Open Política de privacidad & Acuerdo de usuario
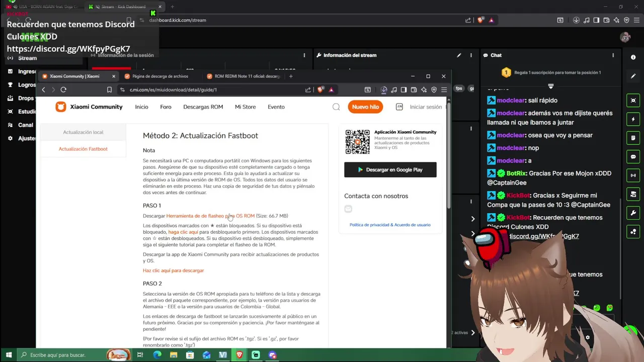This screenshot has height=362, width=644. point(390,225)
